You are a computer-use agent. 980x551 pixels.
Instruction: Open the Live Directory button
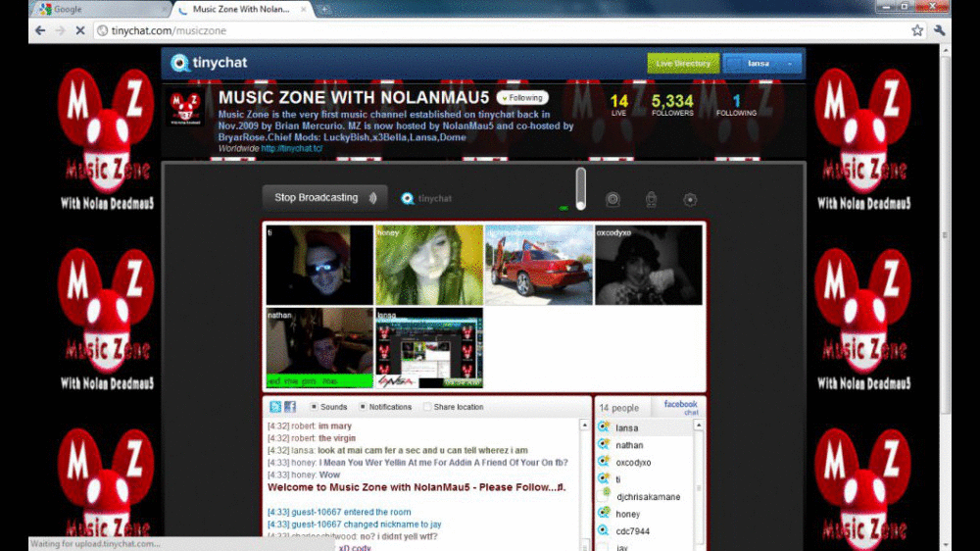pyautogui.click(x=683, y=64)
